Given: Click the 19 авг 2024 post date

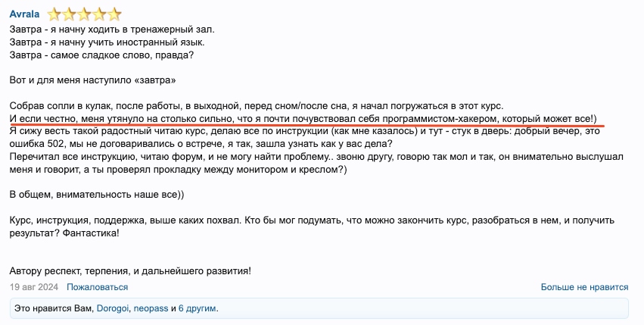Looking at the screenshot, I should click(x=34, y=287).
